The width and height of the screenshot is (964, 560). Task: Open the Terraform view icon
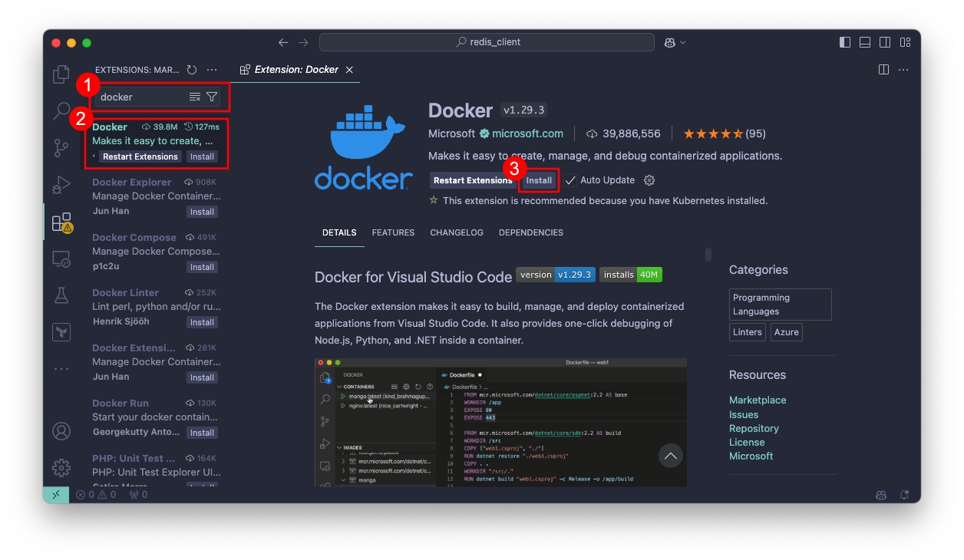pyautogui.click(x=61, y=332)
